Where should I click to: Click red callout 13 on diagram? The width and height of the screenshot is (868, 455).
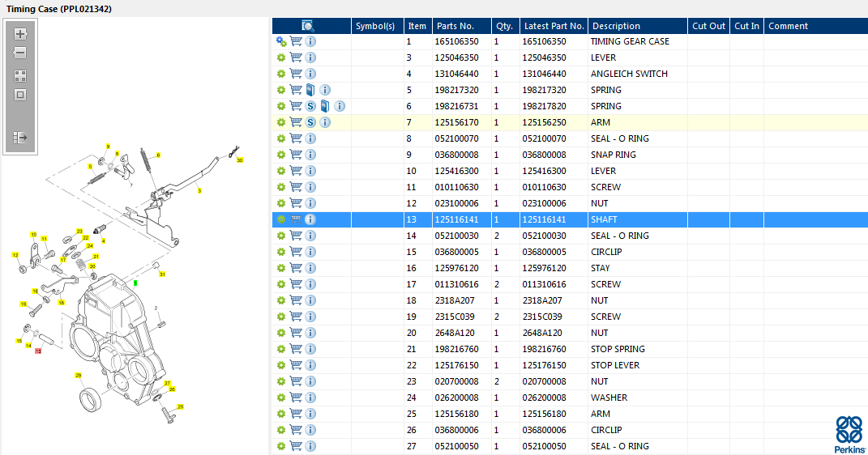[x=37, y=351]
